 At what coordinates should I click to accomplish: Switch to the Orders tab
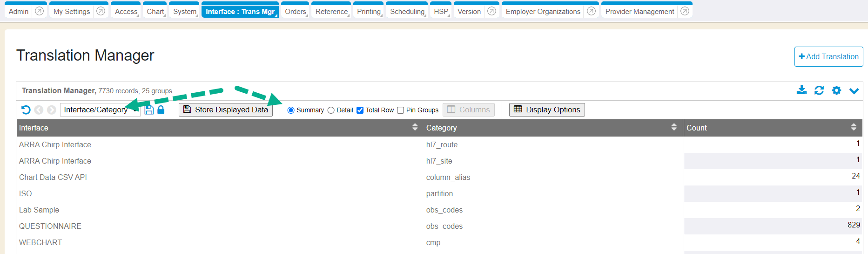[295, 12]
